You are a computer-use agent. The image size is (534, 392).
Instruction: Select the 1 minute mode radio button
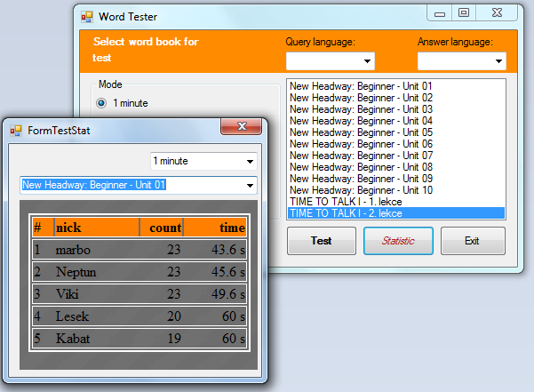pyautogui.click(x=101, y=103)
